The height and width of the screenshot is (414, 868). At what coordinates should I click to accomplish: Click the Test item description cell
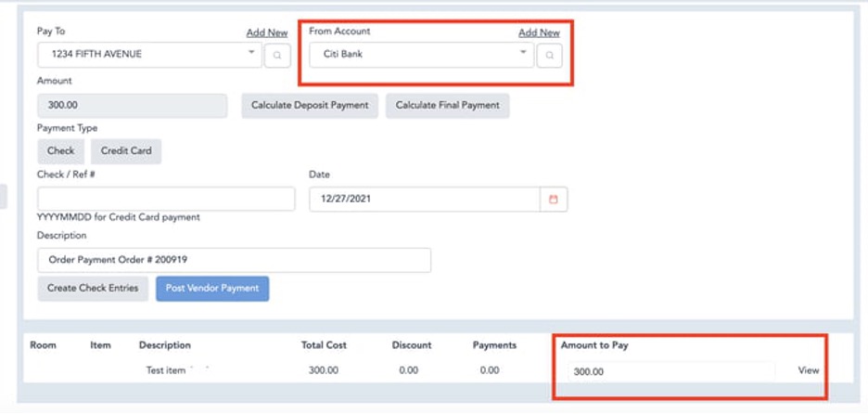click(x=165, y=370)
